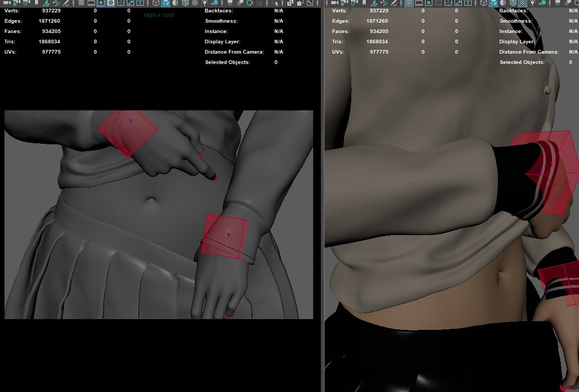This screenshot has width=579, height=392.
Task: Click Bookmarks icon in left viewport toolbar
Action: [x=36, y=3]
